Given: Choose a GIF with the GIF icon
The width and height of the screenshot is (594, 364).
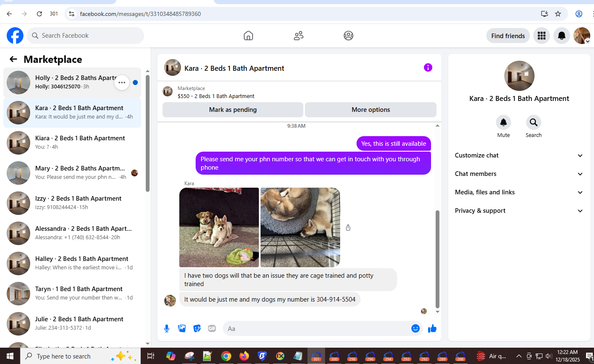Looking at the screenshot, I should point(212,328).
